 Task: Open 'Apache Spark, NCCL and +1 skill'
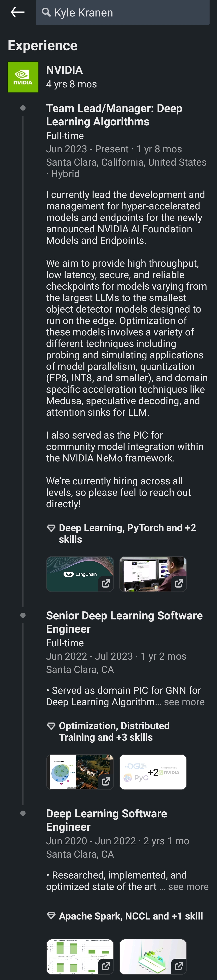click(131, 916)
